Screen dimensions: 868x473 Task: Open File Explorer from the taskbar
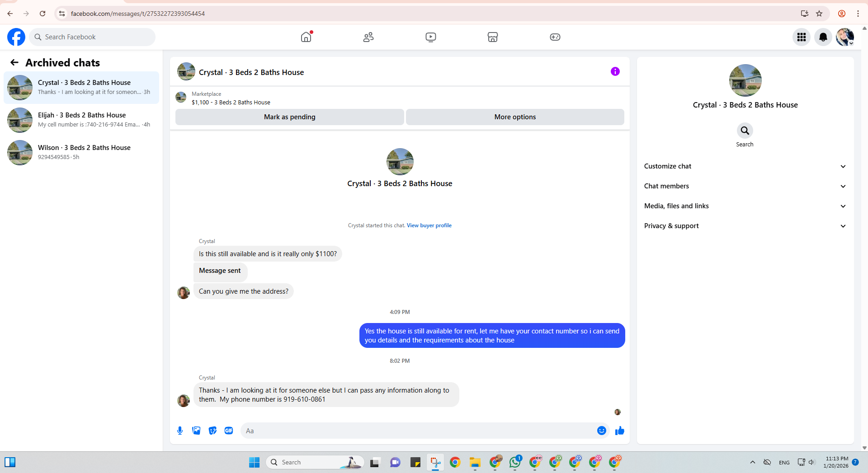click(475, 462)
